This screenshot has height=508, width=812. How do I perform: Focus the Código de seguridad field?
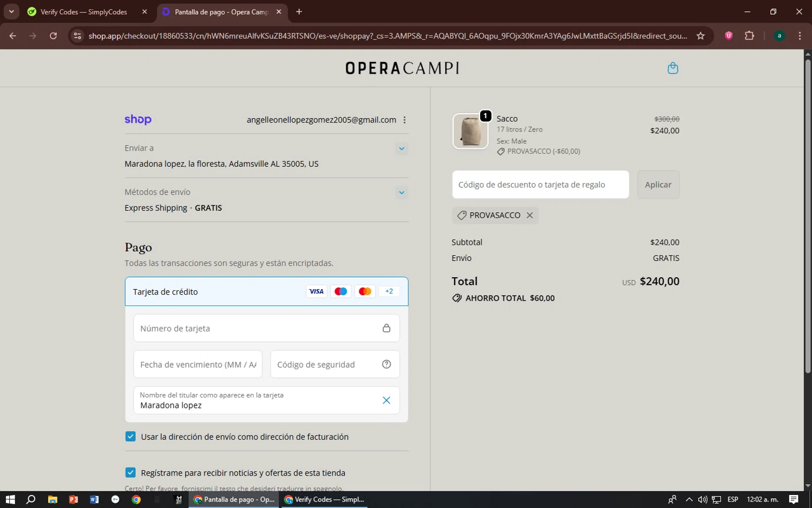[x=335, y=364]
